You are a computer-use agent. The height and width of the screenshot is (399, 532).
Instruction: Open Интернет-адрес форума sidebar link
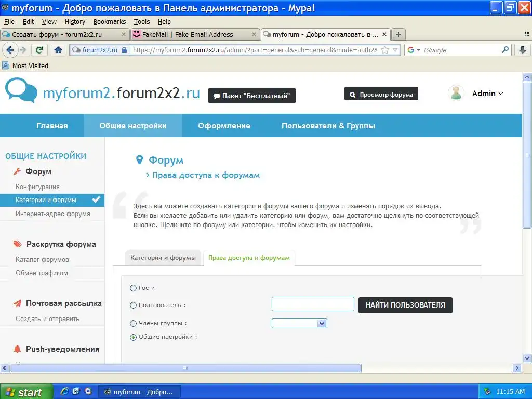[x=52, y=214]
